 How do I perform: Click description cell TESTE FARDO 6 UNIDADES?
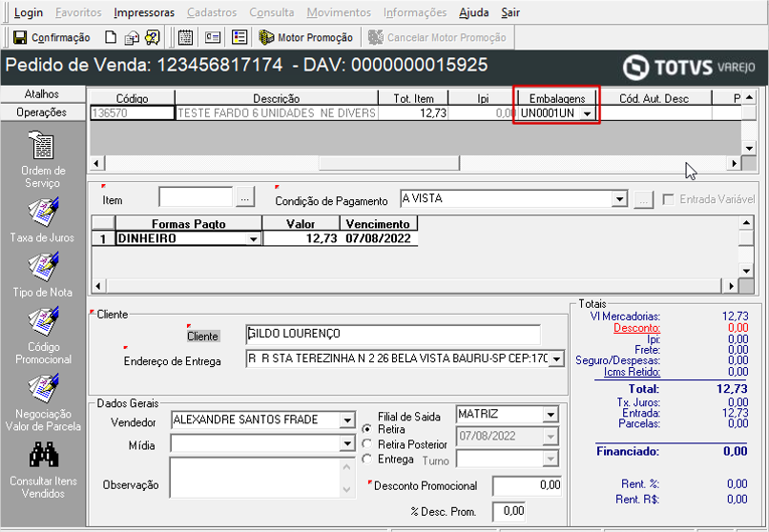[x=277, y=113]
